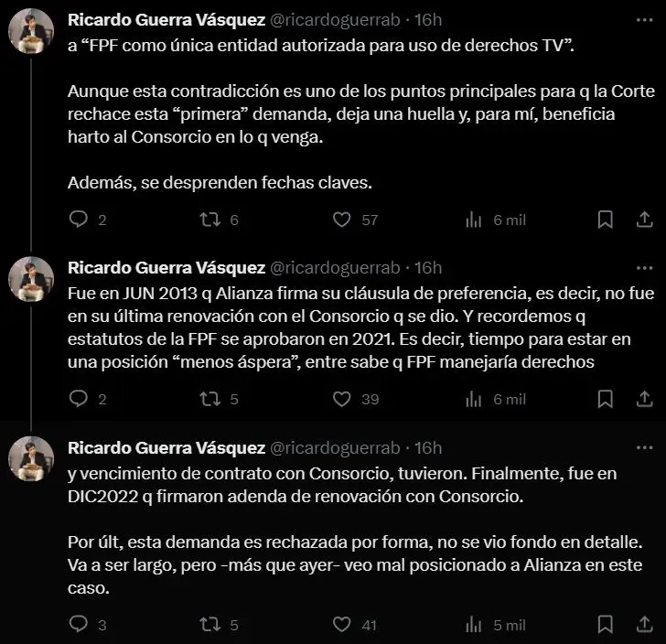Image resolution: width=666 pixels, height=644 pixels.
Task: Retweet the post with 6 retweets
Action: [209, 220]
